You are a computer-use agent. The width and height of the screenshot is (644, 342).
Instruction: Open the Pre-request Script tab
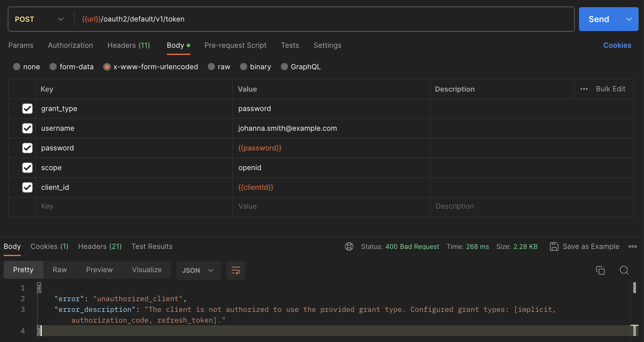[x=235, y=45]
